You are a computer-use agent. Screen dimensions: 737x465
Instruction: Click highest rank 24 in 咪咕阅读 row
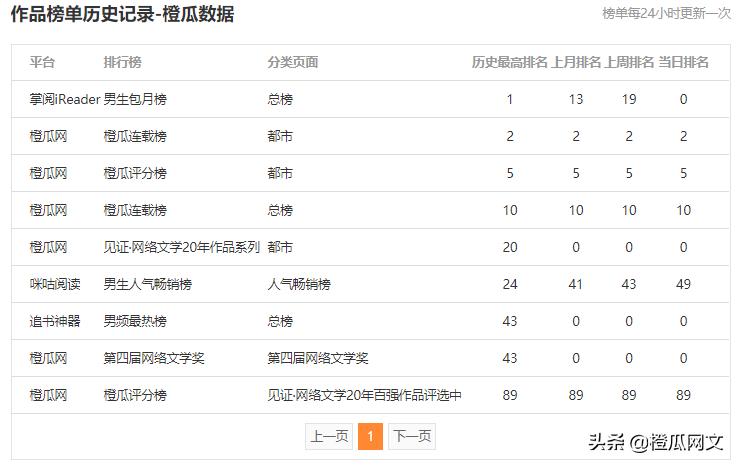510,284
